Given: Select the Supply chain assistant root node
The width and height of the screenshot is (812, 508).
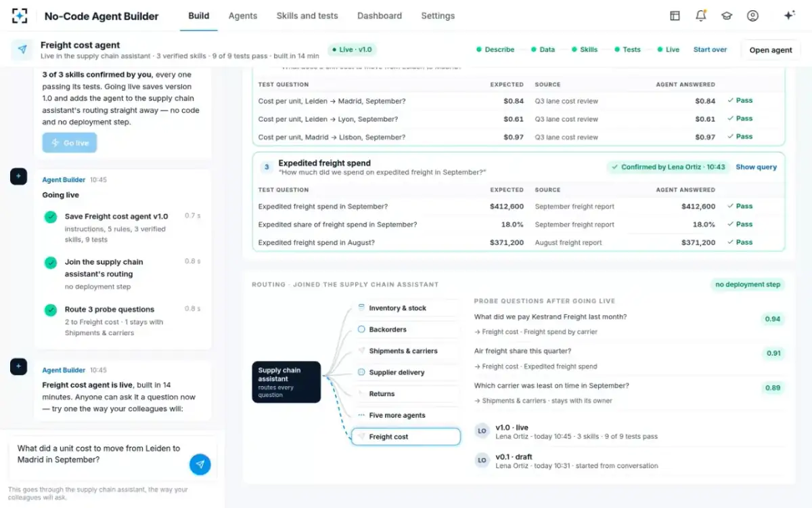Looking at the screenshot, I should coord(286,382).
